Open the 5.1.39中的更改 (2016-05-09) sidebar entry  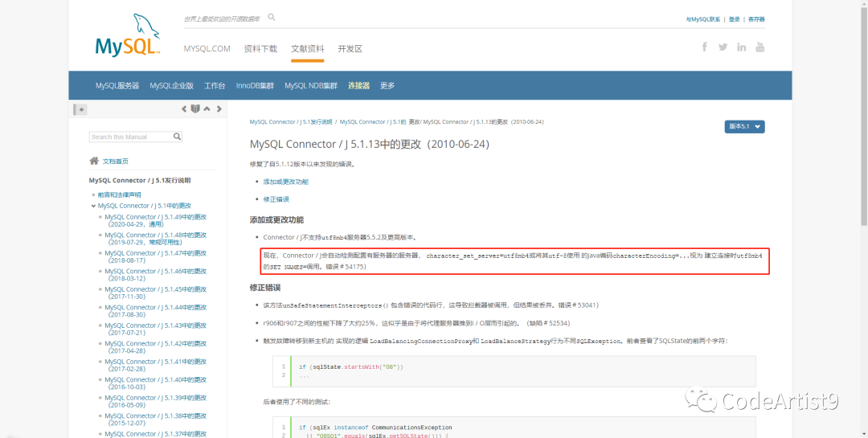pos(156,402)
